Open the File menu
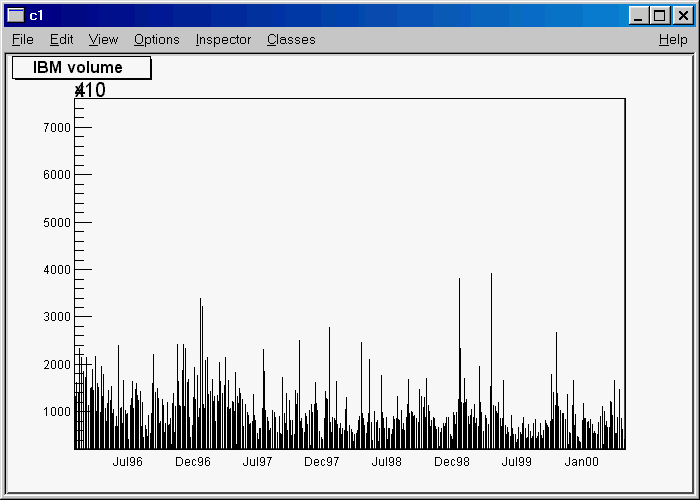 click(22, 39)
